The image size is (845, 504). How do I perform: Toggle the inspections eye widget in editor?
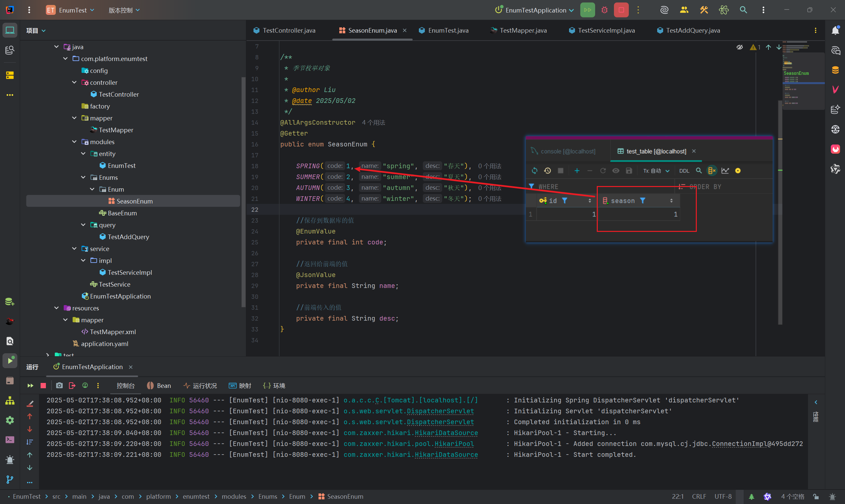pos(739,47)
